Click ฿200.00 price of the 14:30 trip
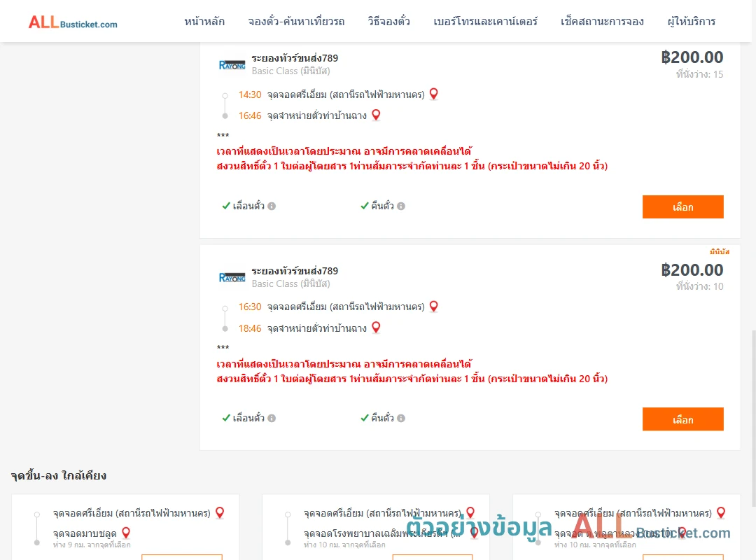 tap(692, 57)
